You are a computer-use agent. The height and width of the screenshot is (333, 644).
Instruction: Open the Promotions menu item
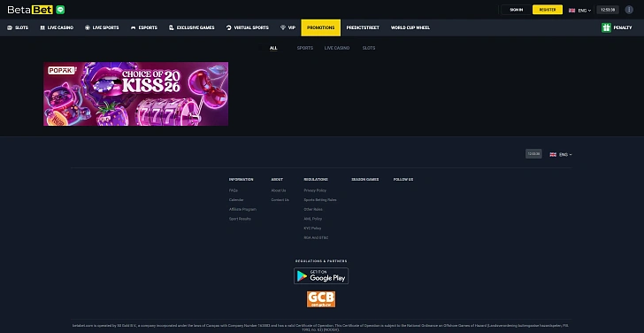pyautogui.click(x=321, y=27)
